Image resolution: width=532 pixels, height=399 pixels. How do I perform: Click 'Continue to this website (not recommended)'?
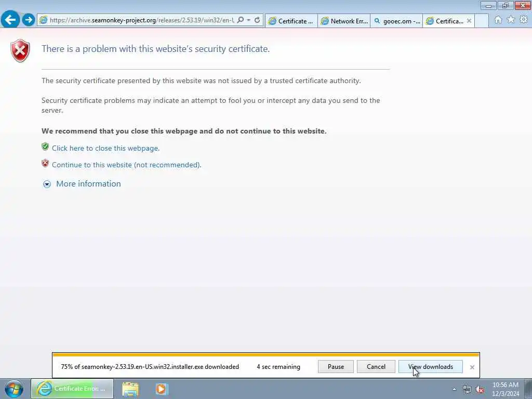127,165
